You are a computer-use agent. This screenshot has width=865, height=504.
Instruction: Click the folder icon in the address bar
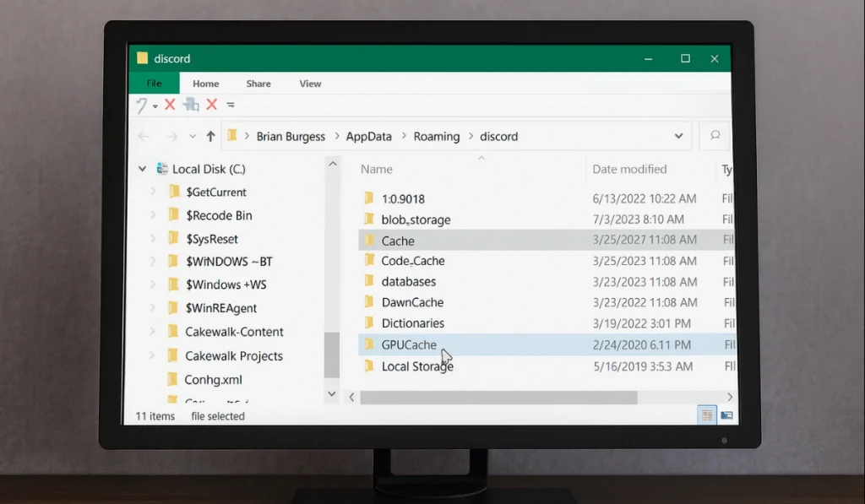[x=232, y=136]
